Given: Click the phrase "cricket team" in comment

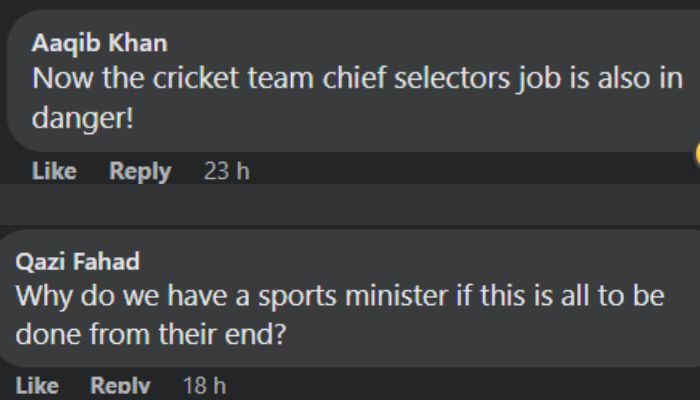Looking at the screenshot, I should tap(234, 78).
